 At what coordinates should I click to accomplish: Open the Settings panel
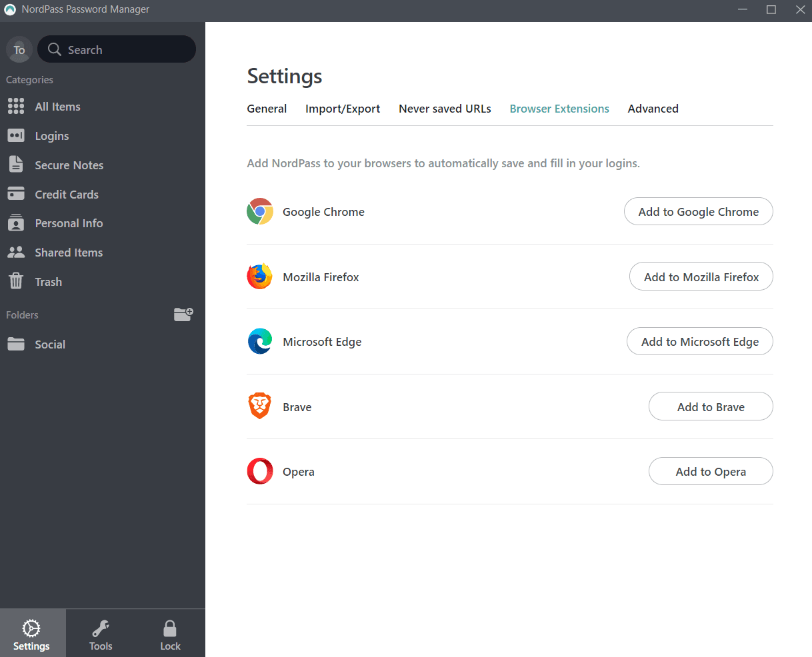tap(32, 632)
